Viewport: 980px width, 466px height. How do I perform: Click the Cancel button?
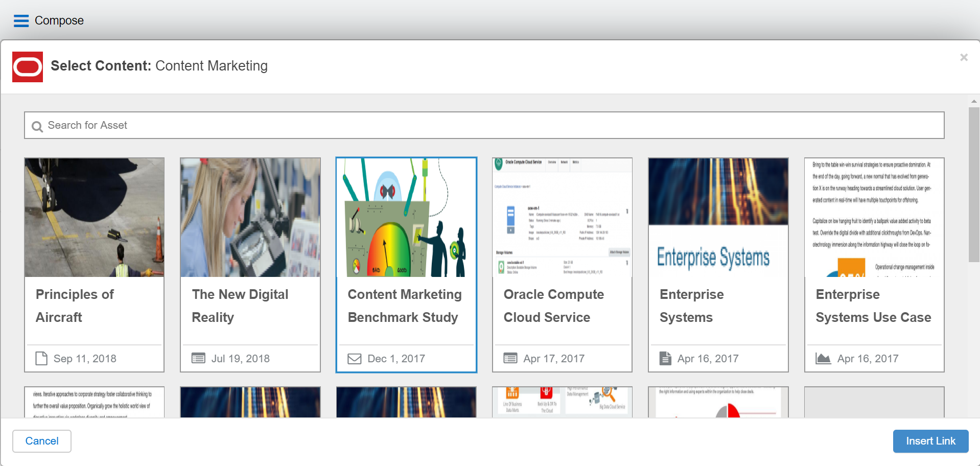(x=42, y=441)
